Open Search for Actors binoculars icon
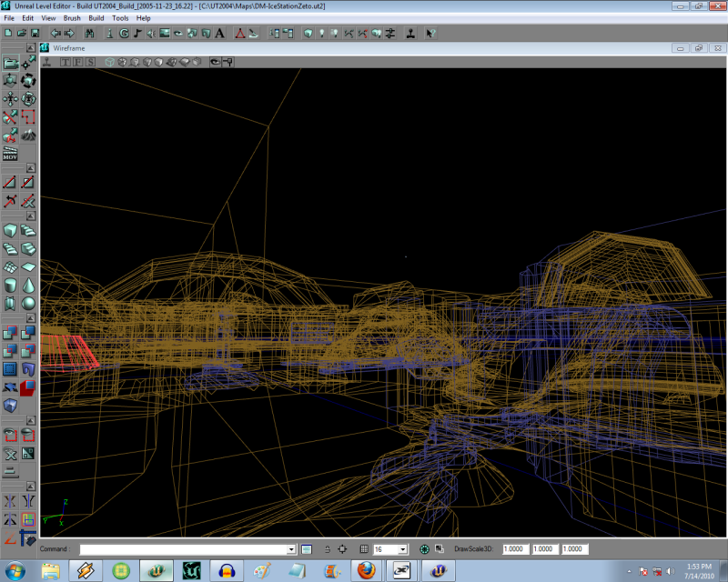 (x=89, y=34)
